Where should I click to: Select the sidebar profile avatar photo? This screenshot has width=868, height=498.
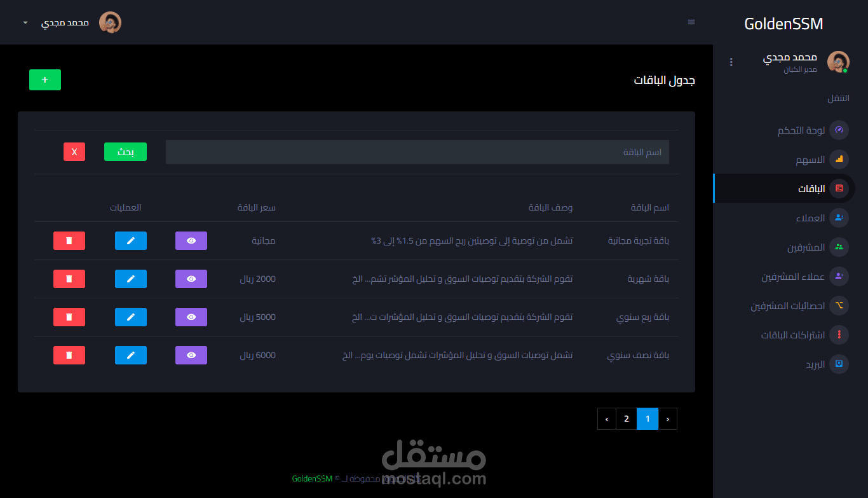coord(838,62)
